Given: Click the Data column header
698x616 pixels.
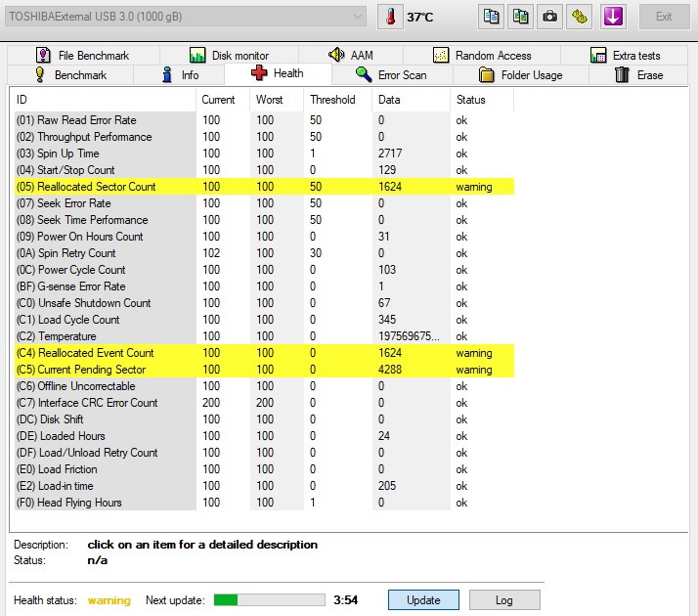Looking at the screenshot, I should click(x=411, y=100).
